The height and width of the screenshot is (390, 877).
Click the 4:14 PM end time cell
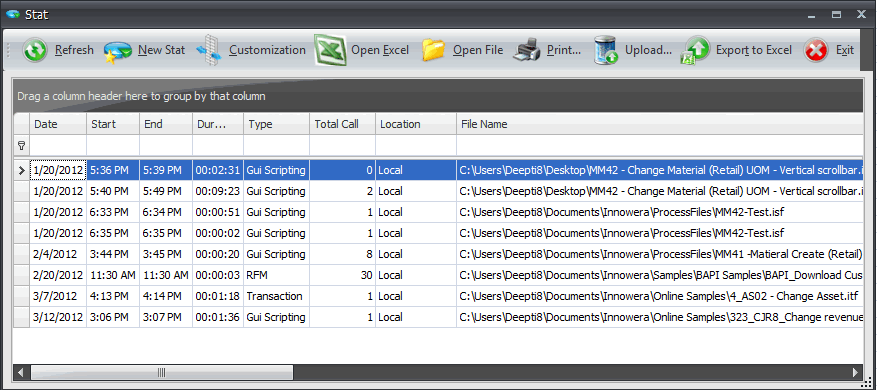tap(166, 296)
